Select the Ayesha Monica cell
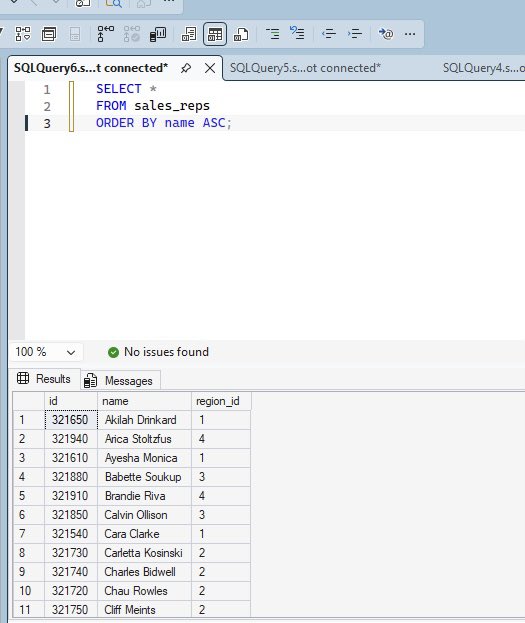The width and height of the screenshot is (525, 623). pyautogui.click(x=144, y=458)
